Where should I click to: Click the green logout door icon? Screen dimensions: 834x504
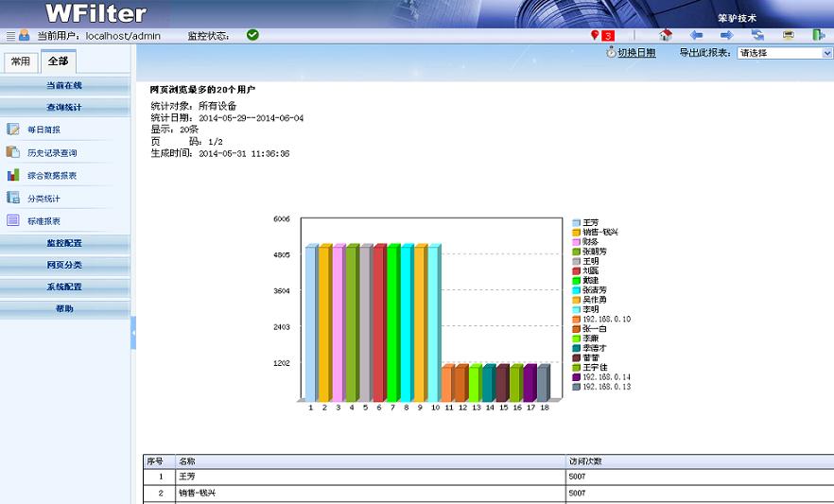[818, 35]
